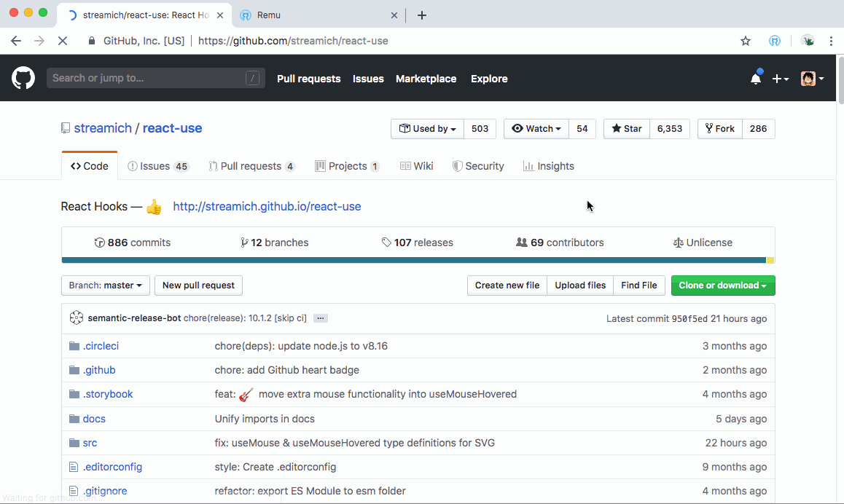Switch to the repository Pull requests tab
The height and width of the screenshot is (504, 844).
(252, 166)
